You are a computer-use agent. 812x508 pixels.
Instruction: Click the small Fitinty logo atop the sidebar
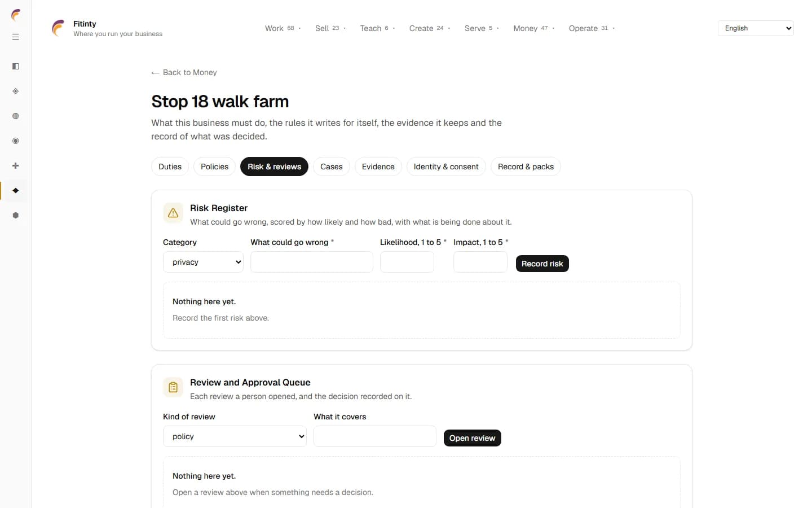click(x=16, y=15)
